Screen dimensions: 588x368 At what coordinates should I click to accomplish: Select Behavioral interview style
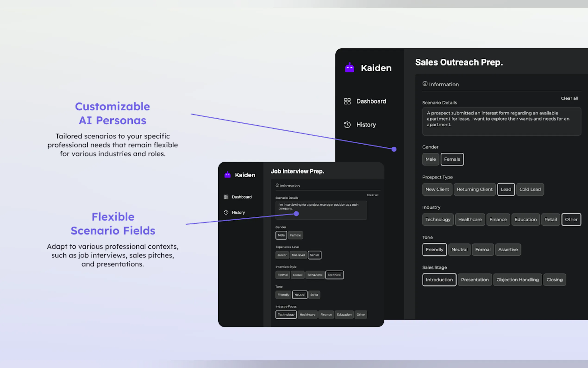click(x=315, y=275)
